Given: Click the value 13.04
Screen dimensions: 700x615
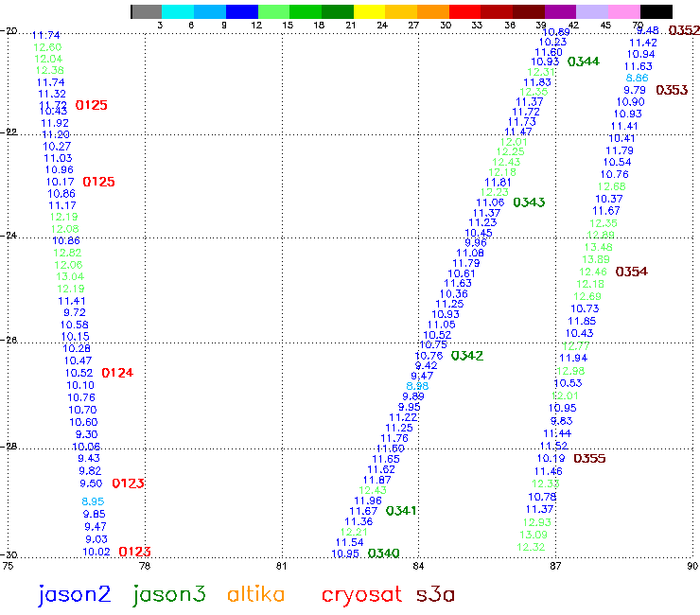Looking at the screenshot, I should click(70, 277).
